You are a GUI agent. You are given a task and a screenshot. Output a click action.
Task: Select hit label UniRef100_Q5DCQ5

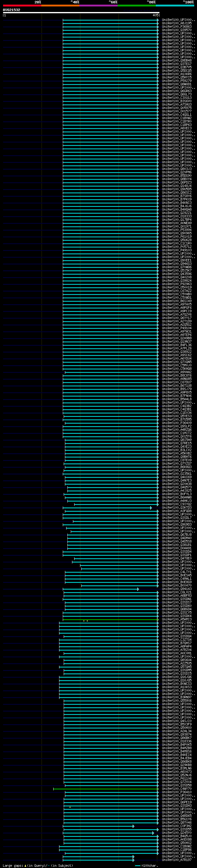click(177, 71)
